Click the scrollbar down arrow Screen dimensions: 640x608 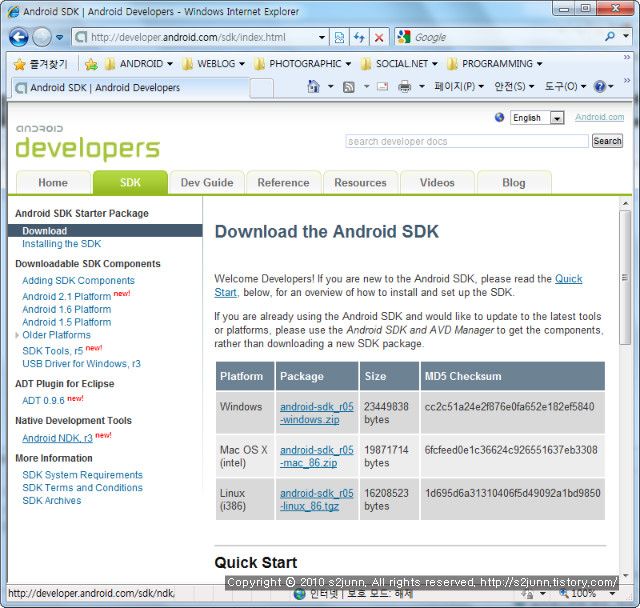pyautogui.click(x=624, y=575)
